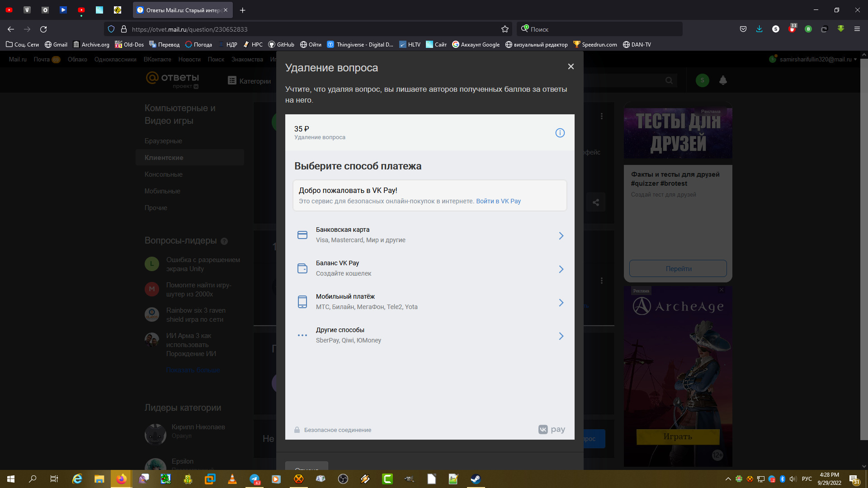Select Консольные category
Screen dimensions: 868x488
coord(164,174)
